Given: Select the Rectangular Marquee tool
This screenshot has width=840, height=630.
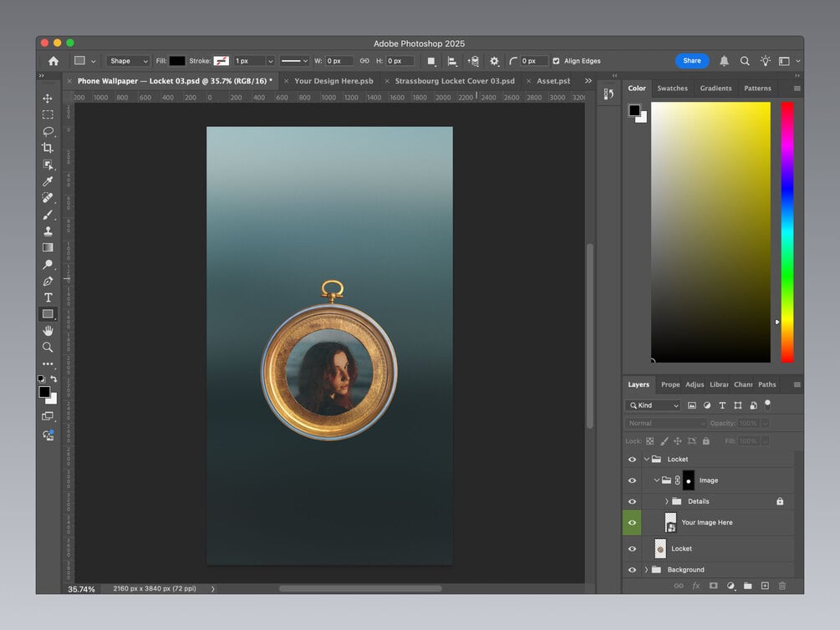Looking at the screenshot, I should pos(48,114).
